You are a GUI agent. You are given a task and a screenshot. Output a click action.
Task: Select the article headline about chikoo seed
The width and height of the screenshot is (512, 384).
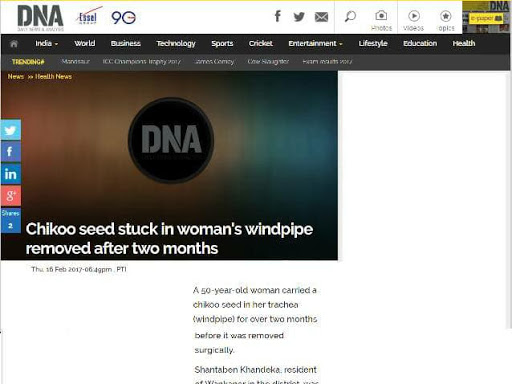pos(169,239)
